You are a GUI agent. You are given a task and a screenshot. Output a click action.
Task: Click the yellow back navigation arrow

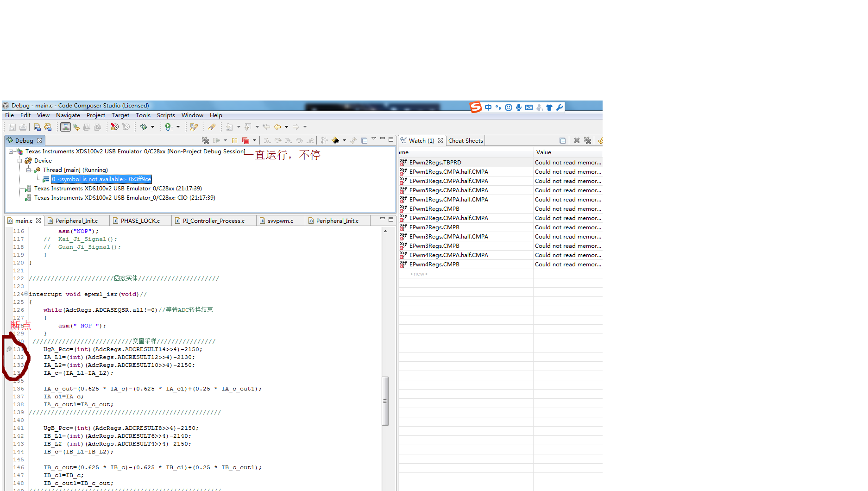(277, 127)
